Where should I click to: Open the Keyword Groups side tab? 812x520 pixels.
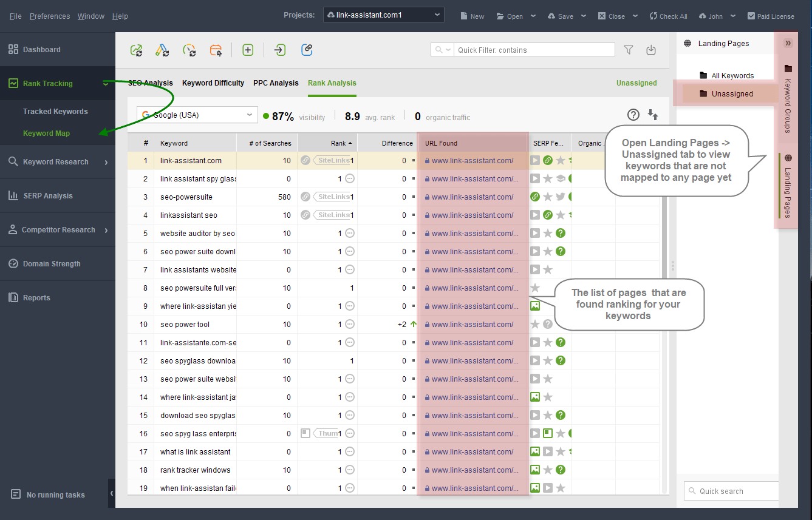(788, 99)
